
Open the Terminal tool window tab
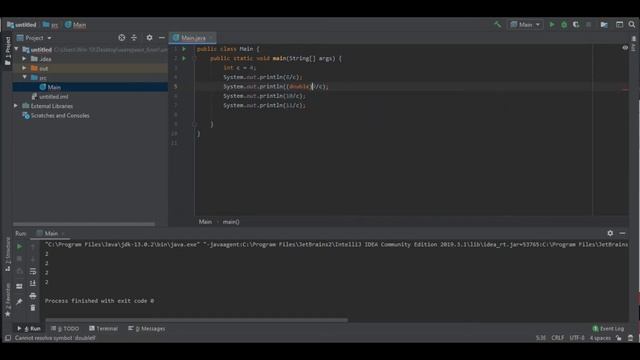point(103,329)
